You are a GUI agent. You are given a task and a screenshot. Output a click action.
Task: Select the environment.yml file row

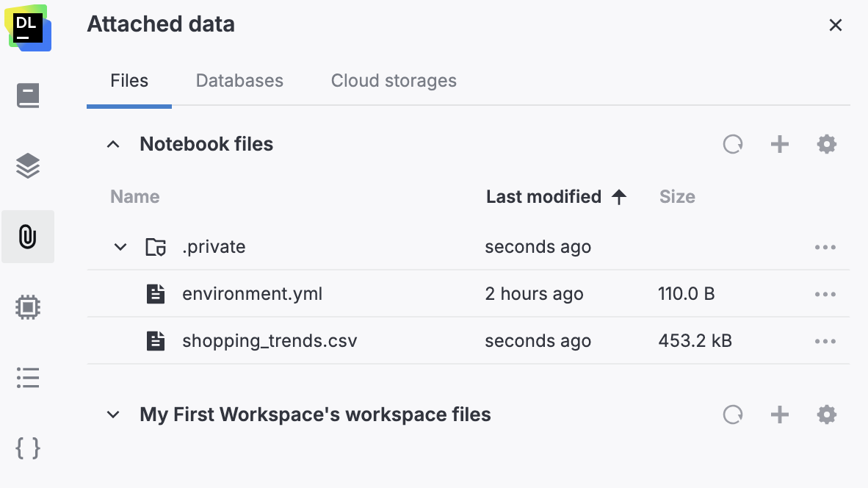tap(252, 293)
